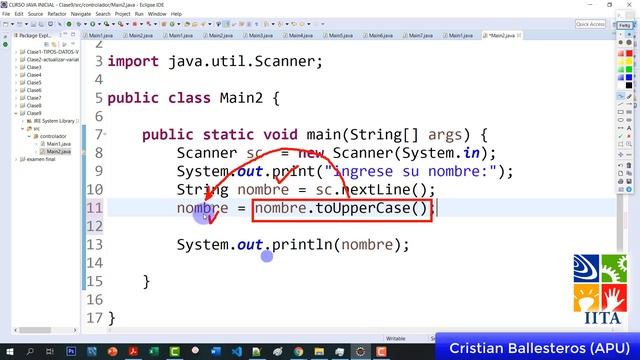Click the New Java Package icon
The image size is (640, 360).
tap(164, 24)
